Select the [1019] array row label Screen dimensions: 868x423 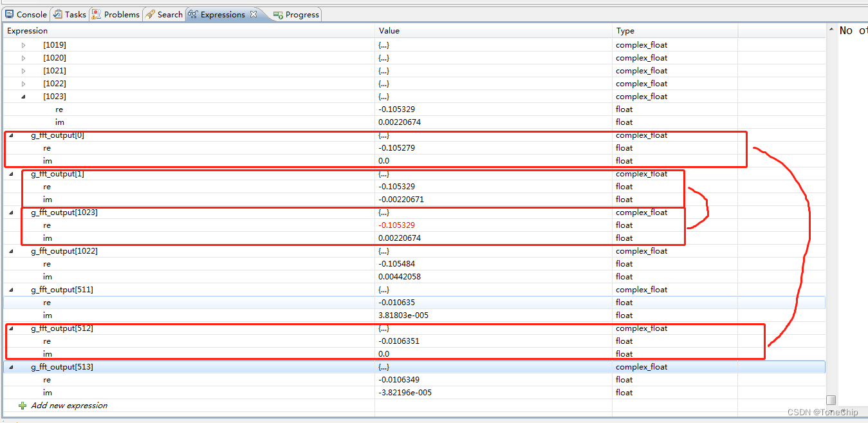pyautogui.click(x=55, y=45)
